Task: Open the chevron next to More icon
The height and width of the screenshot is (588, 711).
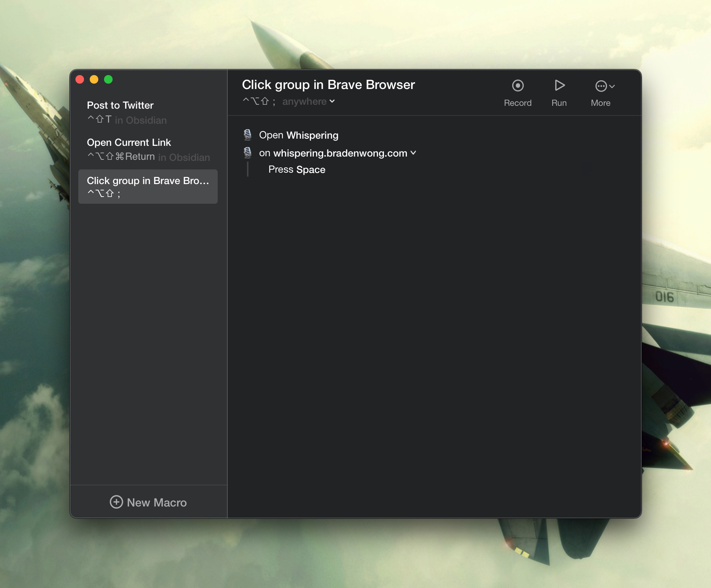Action: (x=612, y=87)
